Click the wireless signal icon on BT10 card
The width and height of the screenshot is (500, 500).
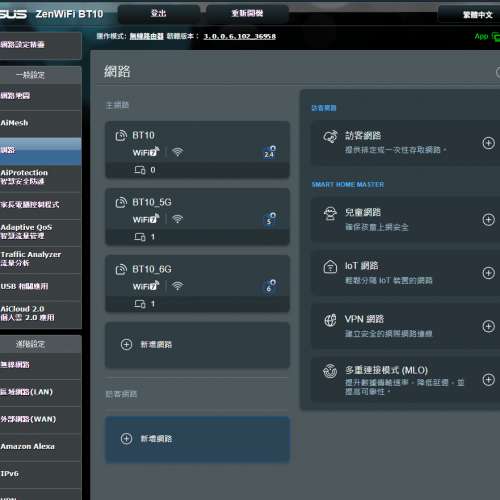[178, 152]
